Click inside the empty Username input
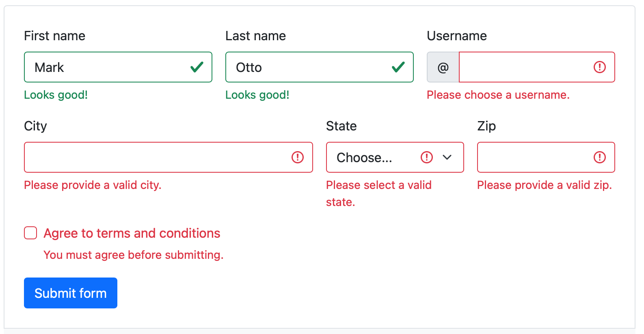This screenshot has width=644, height=334. tap(524, 67)
